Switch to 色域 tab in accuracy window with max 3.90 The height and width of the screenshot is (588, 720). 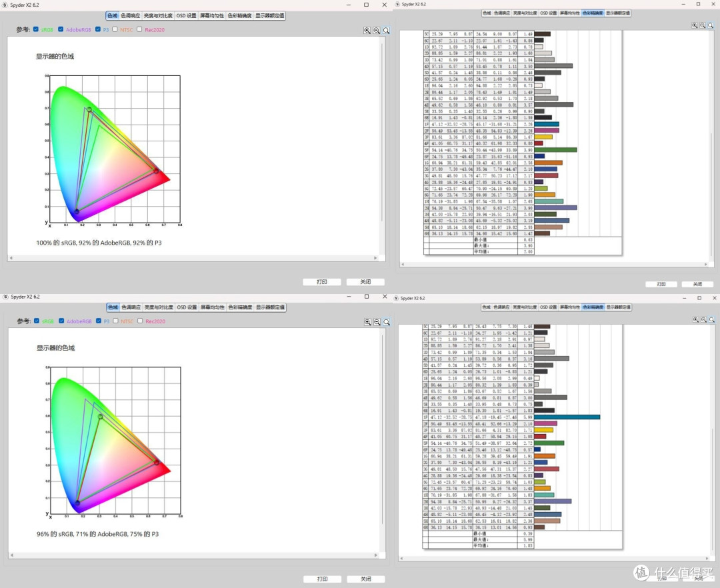[x=487, y=13]
